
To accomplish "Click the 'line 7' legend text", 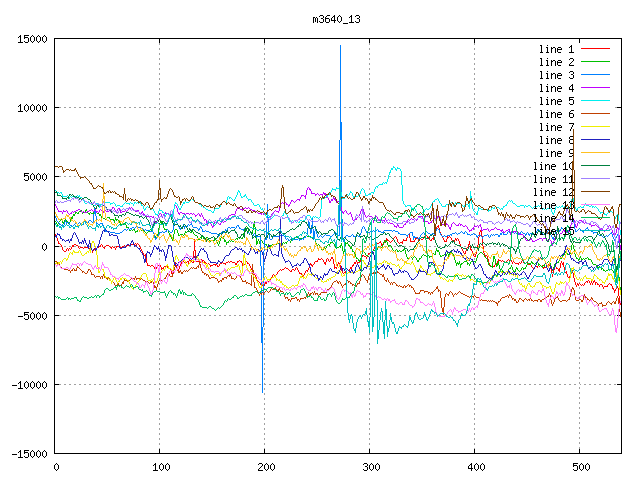I will 556,127.
